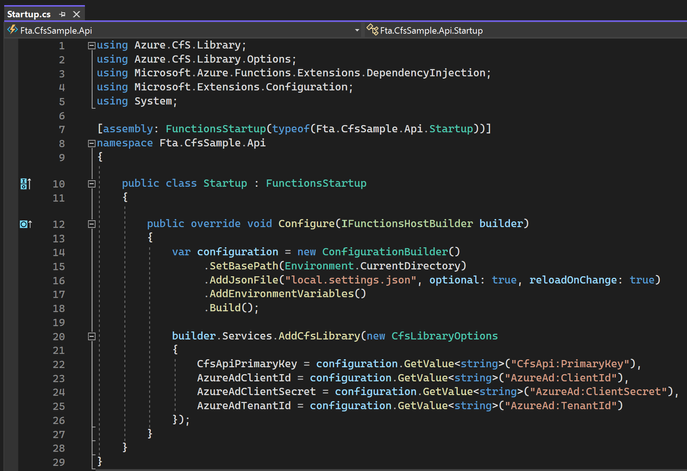Click the "local.settings.json" string
Screen dimensions: 687x471
pyautogui.click(x=351, y=280)
